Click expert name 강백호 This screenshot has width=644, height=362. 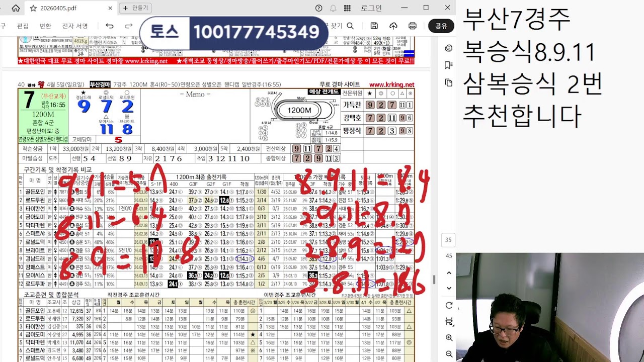point(352,118)
